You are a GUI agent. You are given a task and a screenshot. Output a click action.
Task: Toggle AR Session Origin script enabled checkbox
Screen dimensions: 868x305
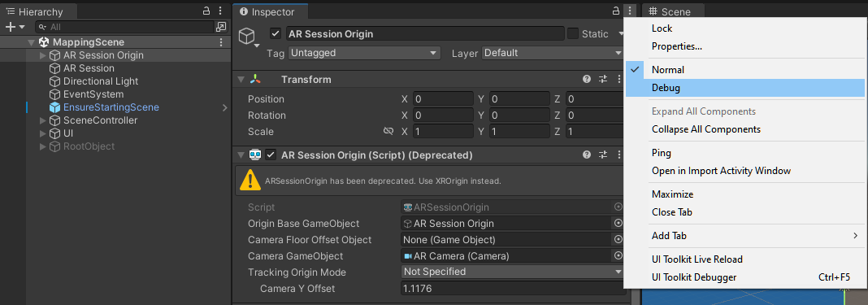point(271,155)
